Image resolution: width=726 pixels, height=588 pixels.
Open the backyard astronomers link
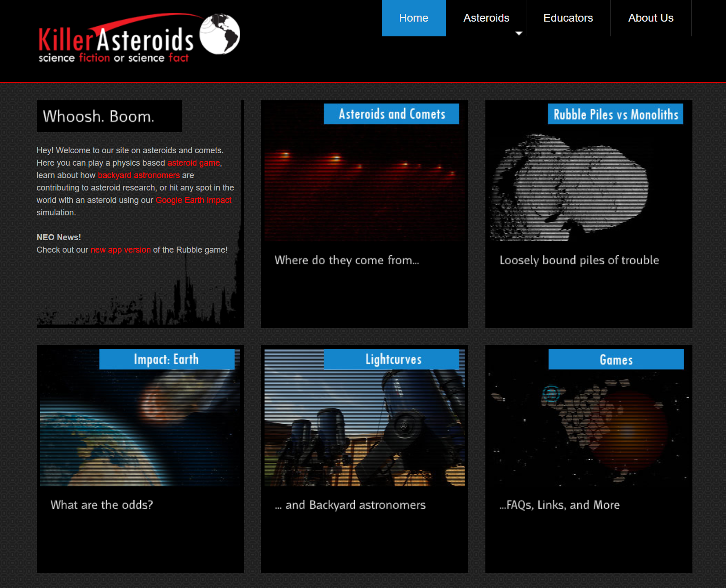(139, 175)
